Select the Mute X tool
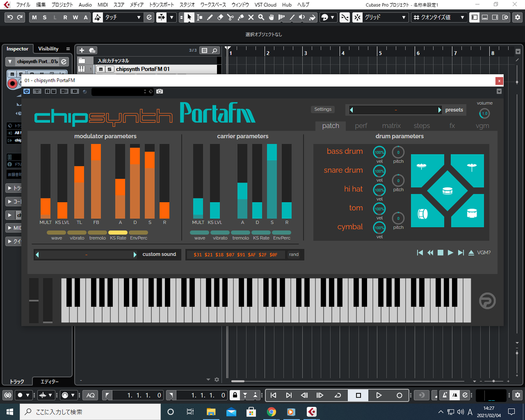 point(251,17)
